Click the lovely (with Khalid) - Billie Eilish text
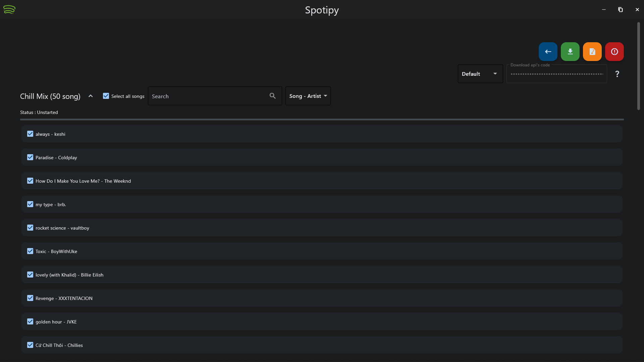Viewport: 644px width, 362px height. tap(69, 275)
